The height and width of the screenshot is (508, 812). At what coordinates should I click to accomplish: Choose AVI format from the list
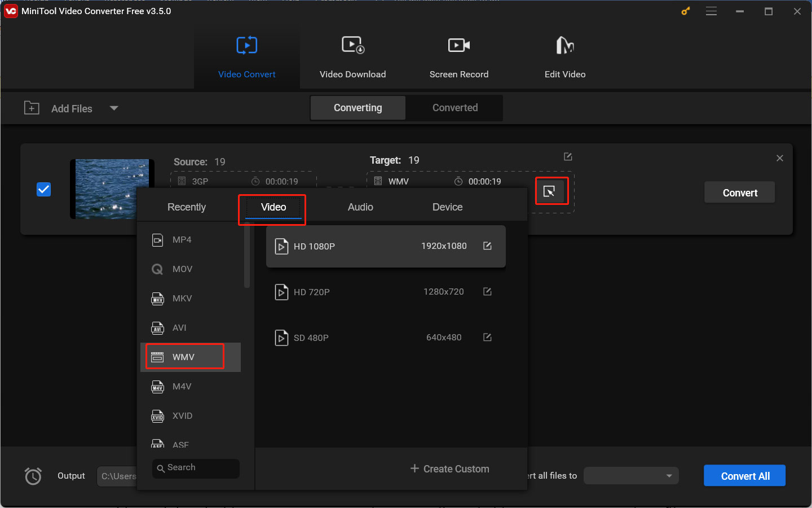191,328
